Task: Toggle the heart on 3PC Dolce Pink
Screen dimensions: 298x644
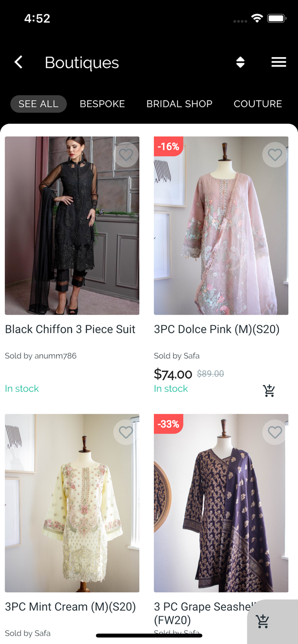Action: coord(275,155)
